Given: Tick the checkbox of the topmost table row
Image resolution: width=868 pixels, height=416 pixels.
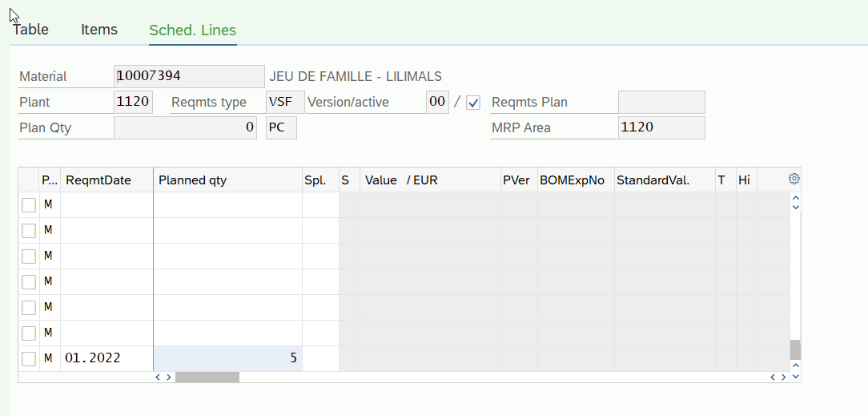Looking at the screenshot, I should click(29, 205).
